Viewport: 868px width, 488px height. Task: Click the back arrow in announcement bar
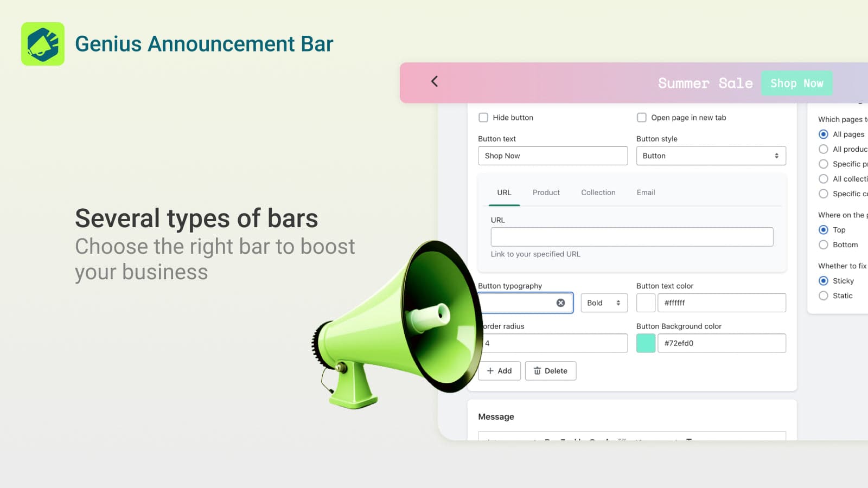(434, 81)
